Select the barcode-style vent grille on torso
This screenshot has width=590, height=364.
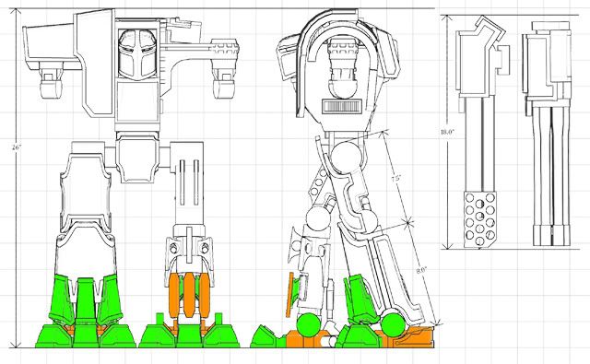coord(342,106)
